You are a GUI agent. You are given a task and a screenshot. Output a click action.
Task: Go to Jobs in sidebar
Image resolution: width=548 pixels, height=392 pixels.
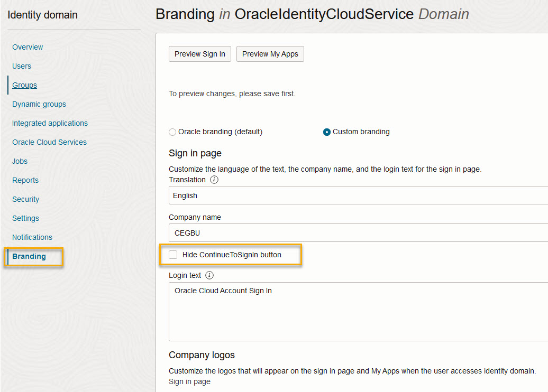pyautogui.click(x=20, y=161)
